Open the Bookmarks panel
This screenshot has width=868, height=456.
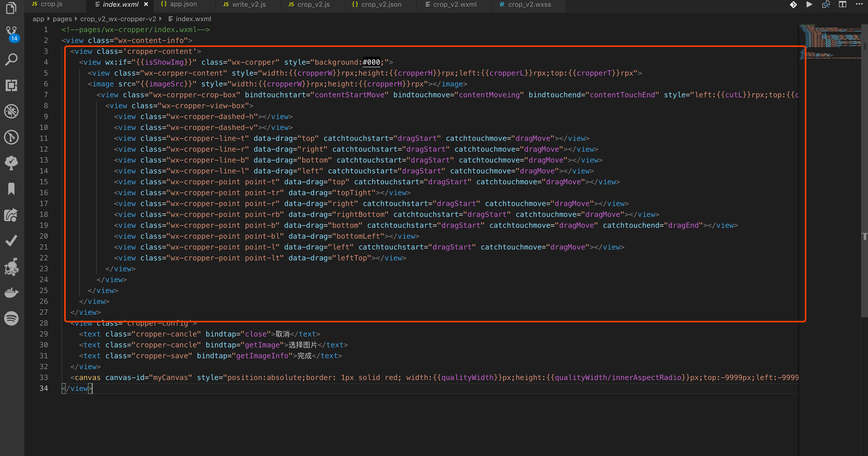tap(11, 189)
